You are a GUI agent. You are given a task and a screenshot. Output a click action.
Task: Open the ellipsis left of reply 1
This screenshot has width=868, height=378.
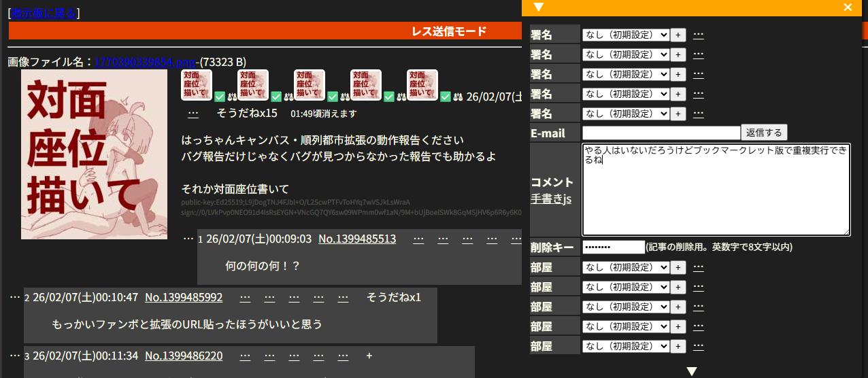click(188, 238)
